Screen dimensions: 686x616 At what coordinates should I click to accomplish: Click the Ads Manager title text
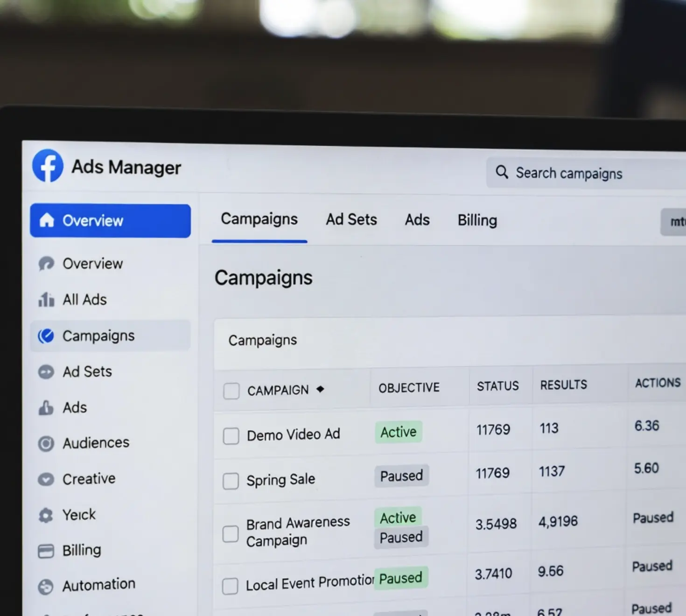[126, 167]
